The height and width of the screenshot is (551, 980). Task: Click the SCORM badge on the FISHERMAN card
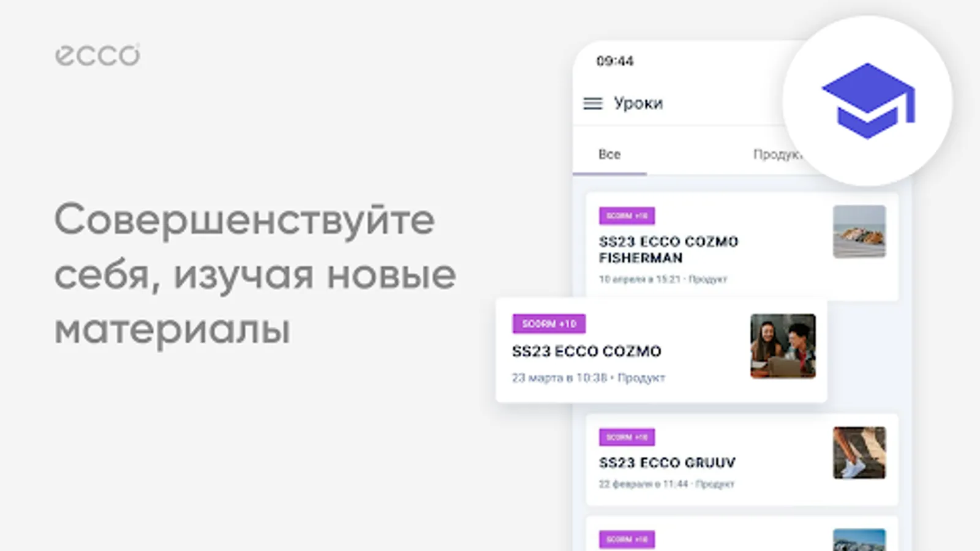click(627, 216)
